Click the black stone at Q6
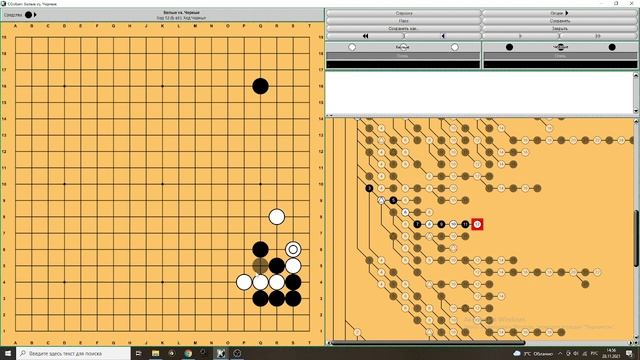The width and height of the screenshot is (640, 360). tap(260, 249)
